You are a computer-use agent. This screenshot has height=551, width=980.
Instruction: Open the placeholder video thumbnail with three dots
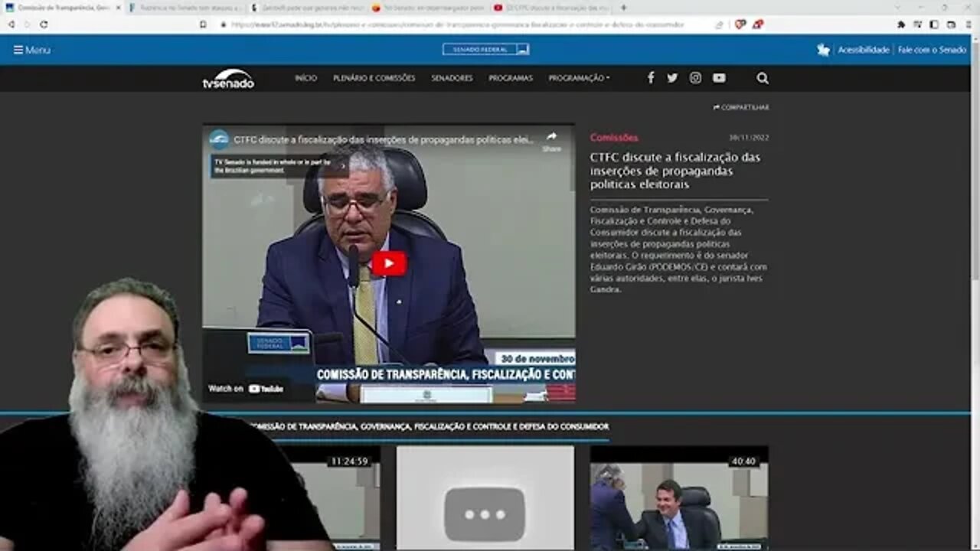pos(485,497)
